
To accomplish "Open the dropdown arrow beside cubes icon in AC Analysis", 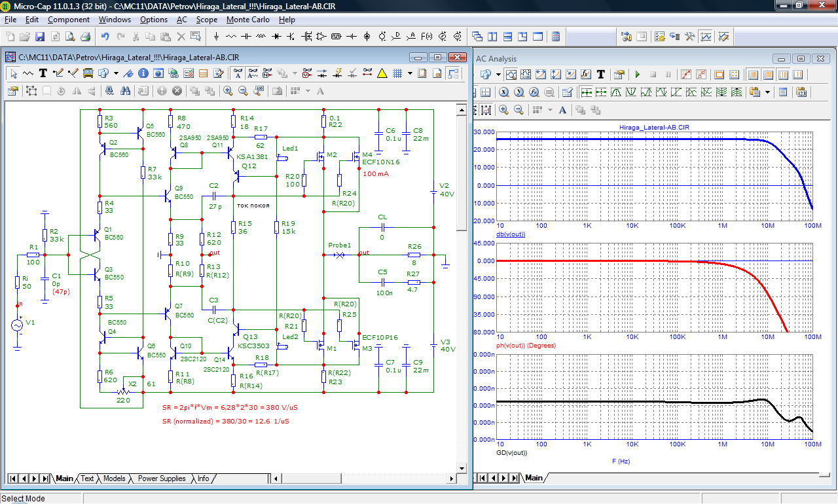I will pyautogui.click(x=498, y=75).
